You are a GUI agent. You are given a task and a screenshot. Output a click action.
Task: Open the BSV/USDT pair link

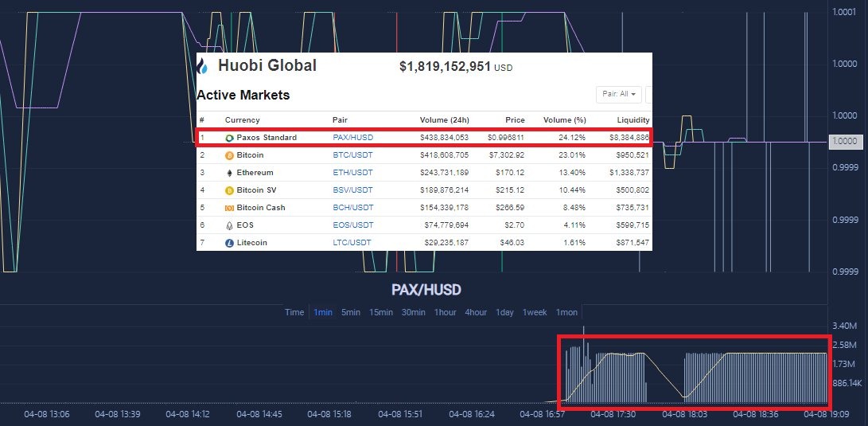click(352, 190)
